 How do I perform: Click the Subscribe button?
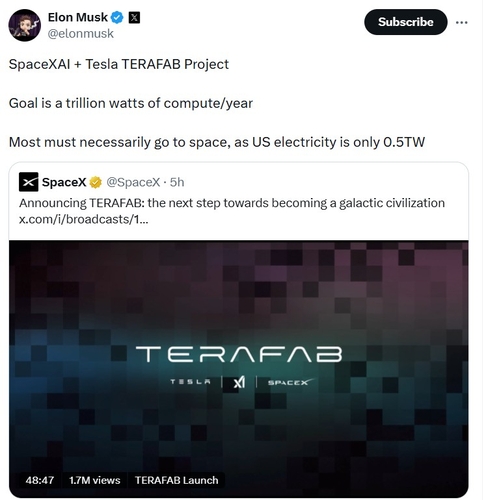[x=405, y=22]
